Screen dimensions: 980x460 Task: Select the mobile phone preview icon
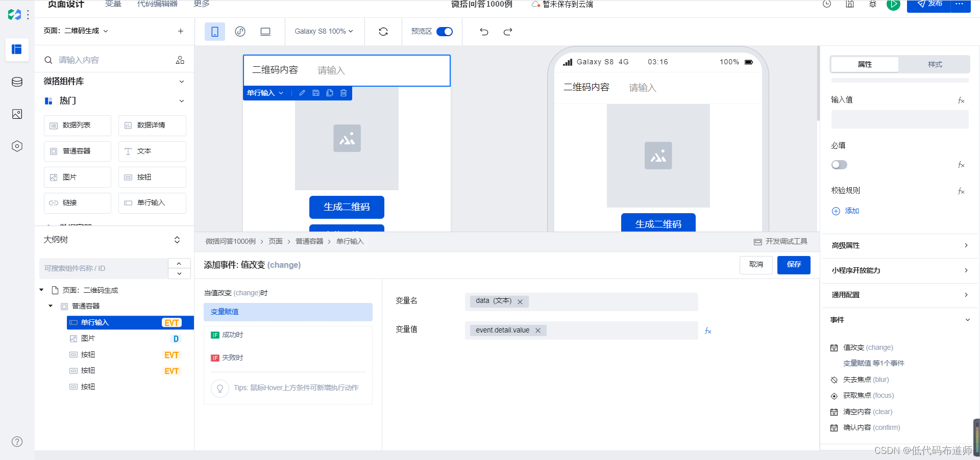point(215,32)
